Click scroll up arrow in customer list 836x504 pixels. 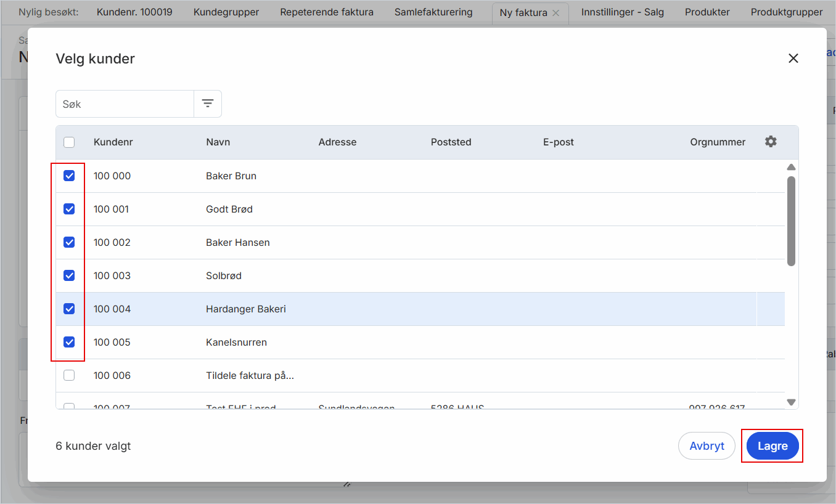[x=791, y=167]
